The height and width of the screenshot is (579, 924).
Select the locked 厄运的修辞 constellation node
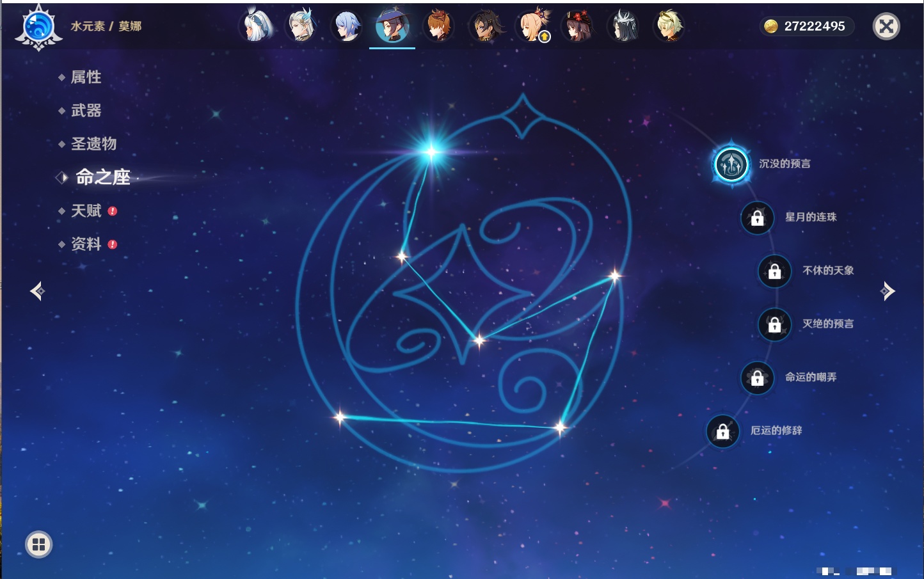coord(723,431)
